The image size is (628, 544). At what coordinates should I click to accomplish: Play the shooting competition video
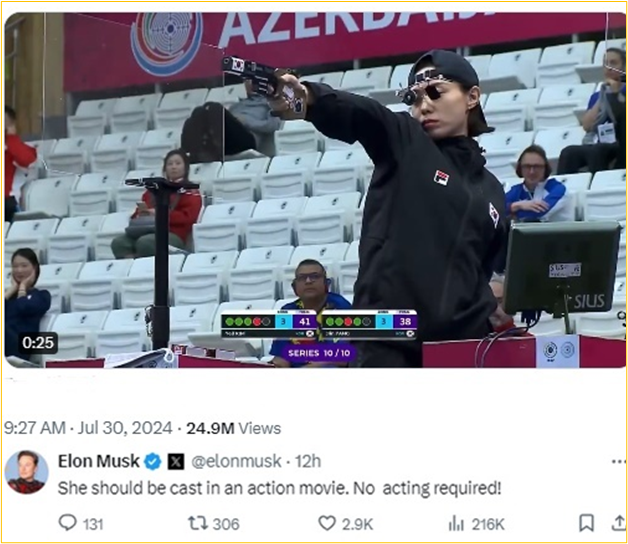[315, 190]
